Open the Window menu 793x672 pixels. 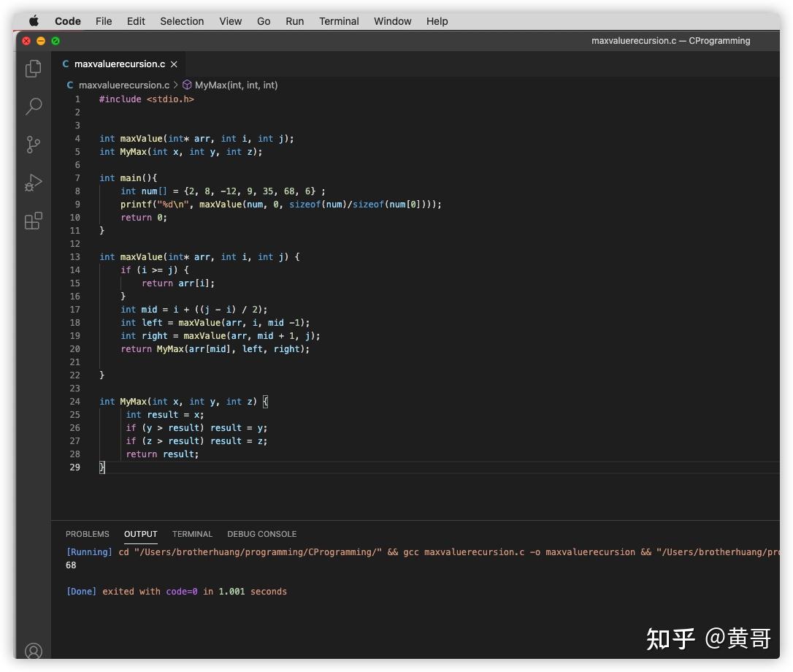pos(392,21)
